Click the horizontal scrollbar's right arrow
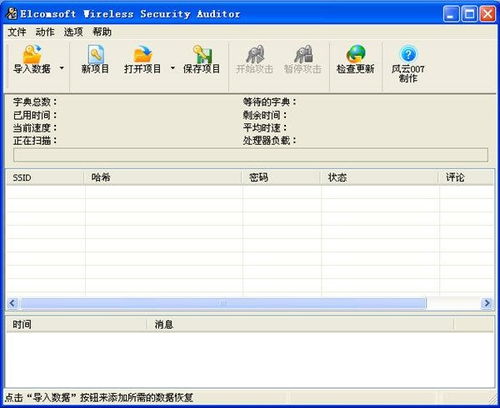 click(487, 303)
